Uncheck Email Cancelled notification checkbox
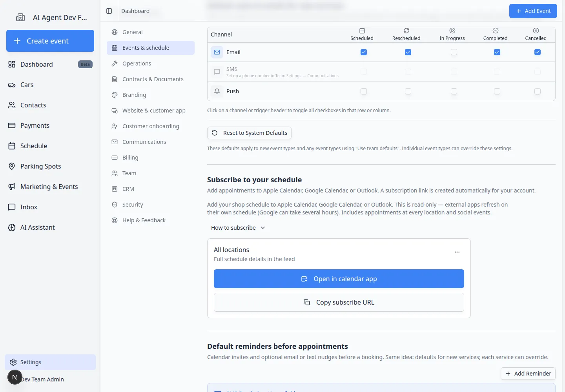The width and height of the screenshot is (565, 392). click(x=538, y=52)
